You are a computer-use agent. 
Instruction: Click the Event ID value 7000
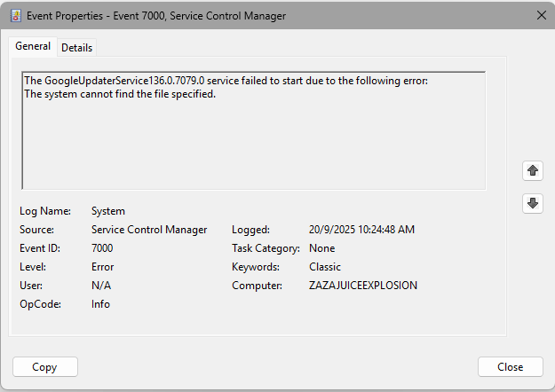(102, 248)
